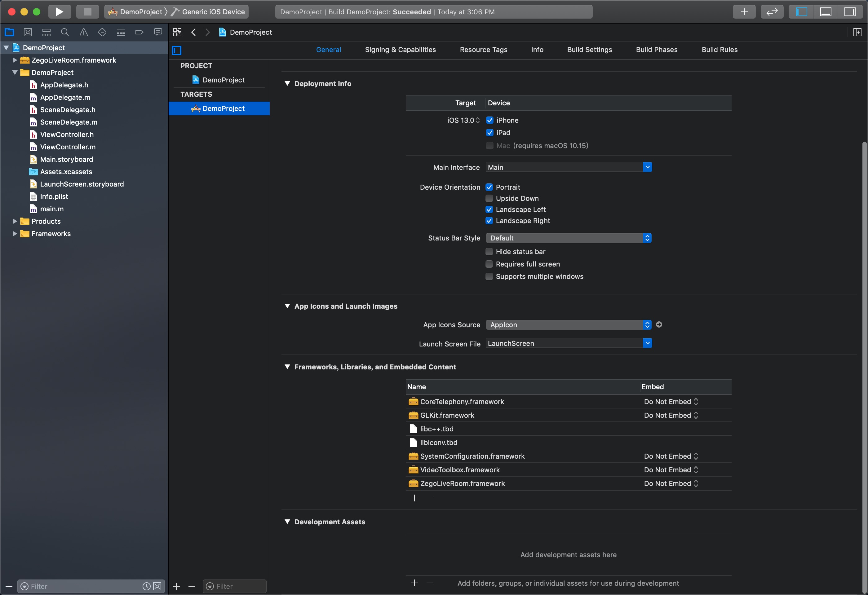Uncheck the iPhone device checkbox
Screen dimensions: 868x595
tap(490, 120)
